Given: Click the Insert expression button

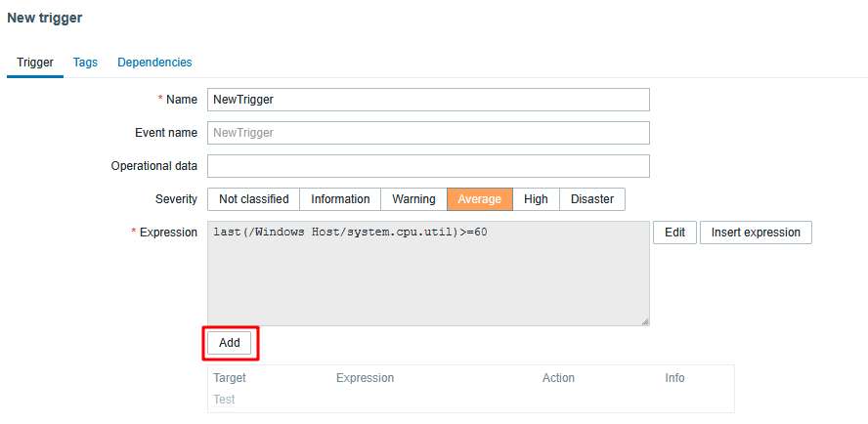Looking at the screenshot, I should tap(756, 233).
